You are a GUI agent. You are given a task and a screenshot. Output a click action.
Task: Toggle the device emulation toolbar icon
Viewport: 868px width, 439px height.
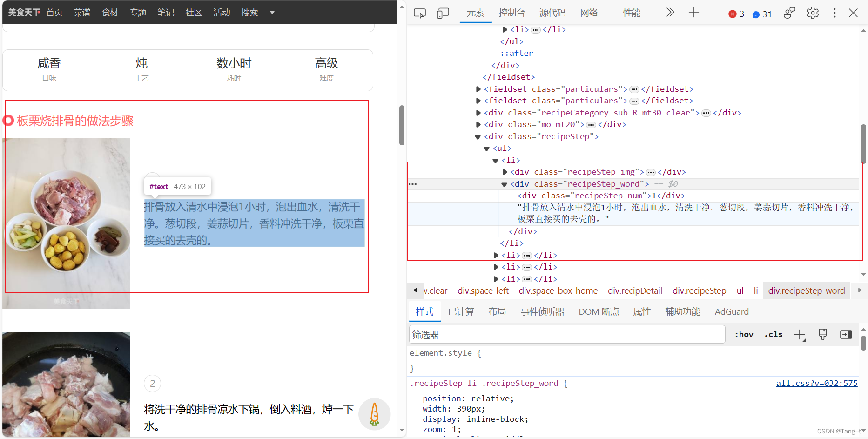(x=443, y=13)
